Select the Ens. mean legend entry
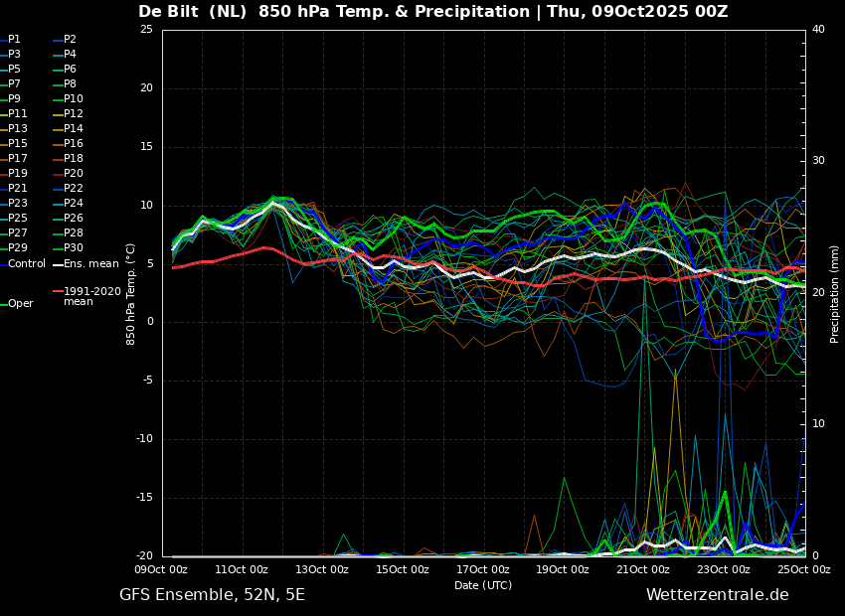The image size is (845, 616). point(86,264)
